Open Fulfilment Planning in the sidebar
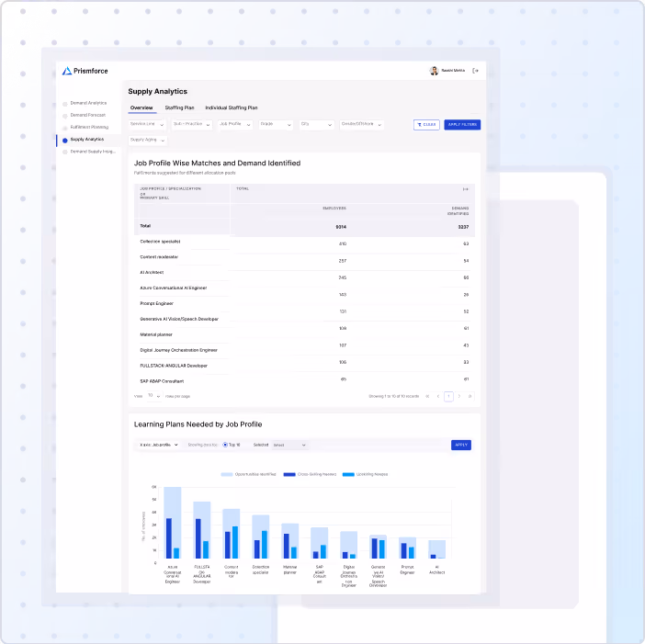The height and width of the screenshot is (644, 645). (x=89, y=127)
